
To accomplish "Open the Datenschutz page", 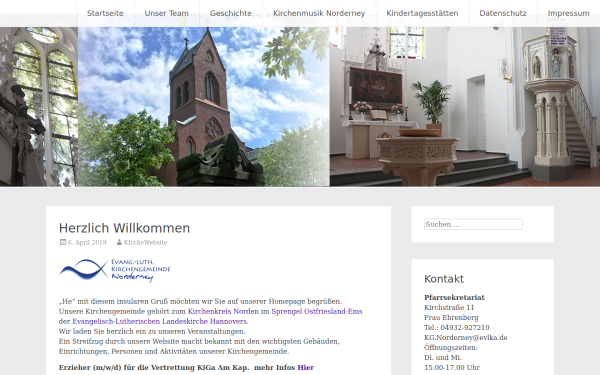I will pyautogui.click(x=503, y=13).
